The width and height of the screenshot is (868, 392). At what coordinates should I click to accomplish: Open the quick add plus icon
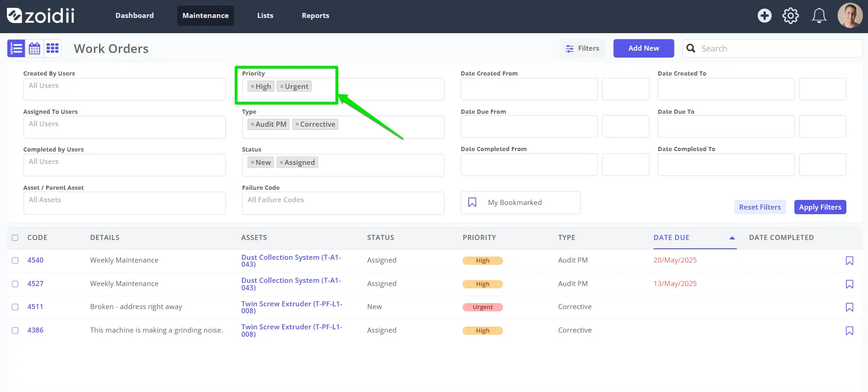(x=764, y=16)
